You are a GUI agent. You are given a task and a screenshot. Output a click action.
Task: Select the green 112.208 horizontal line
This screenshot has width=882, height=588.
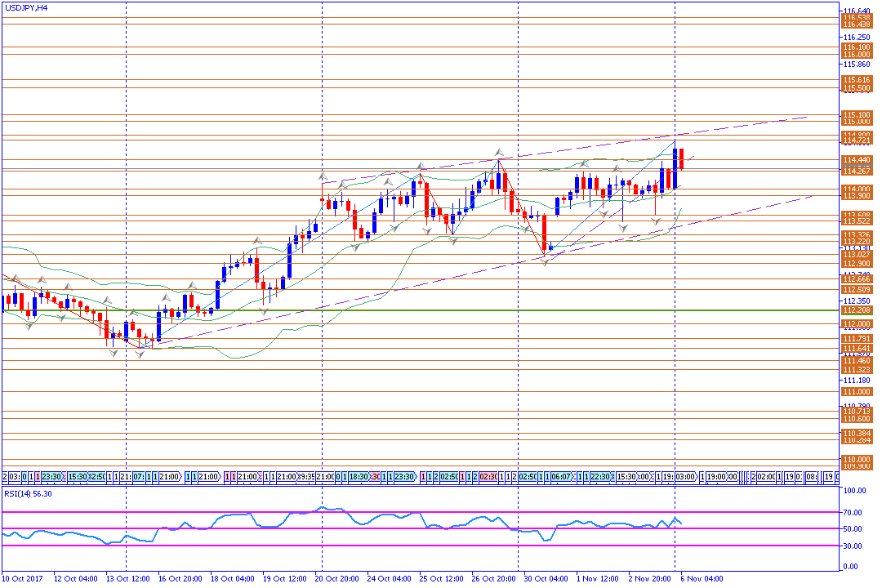[408, 310]
